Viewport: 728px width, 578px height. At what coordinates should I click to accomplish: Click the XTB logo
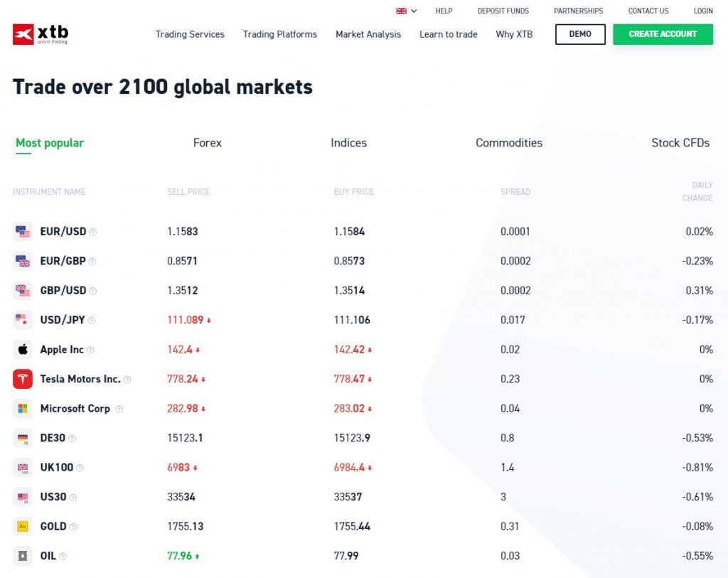[41, 34]
